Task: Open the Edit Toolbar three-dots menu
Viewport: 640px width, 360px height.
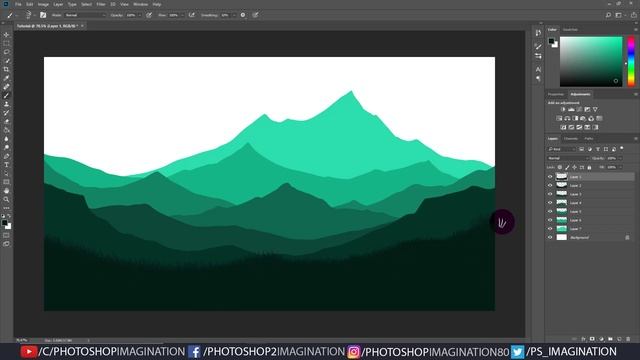Action: click(x=6, y=208)
